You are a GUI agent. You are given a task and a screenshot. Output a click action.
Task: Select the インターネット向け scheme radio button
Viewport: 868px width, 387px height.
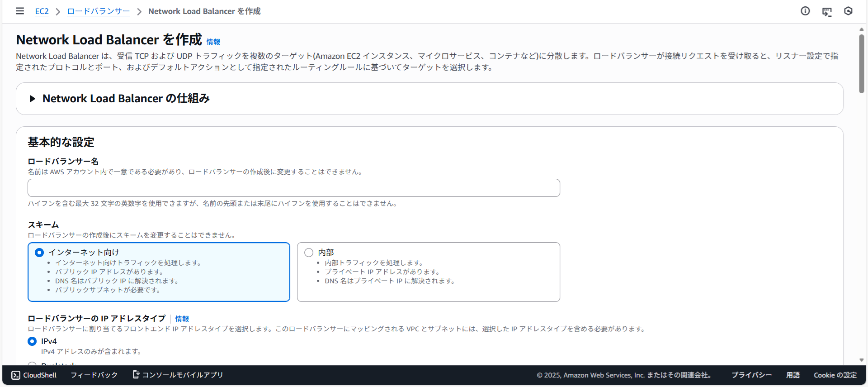click(39, 253)
